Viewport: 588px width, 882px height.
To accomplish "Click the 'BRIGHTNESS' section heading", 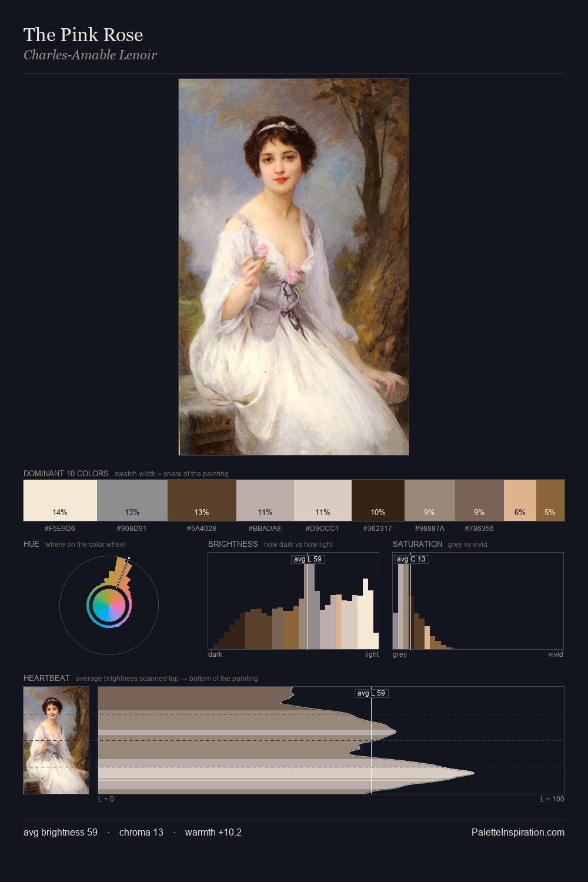I will (233, 544).
